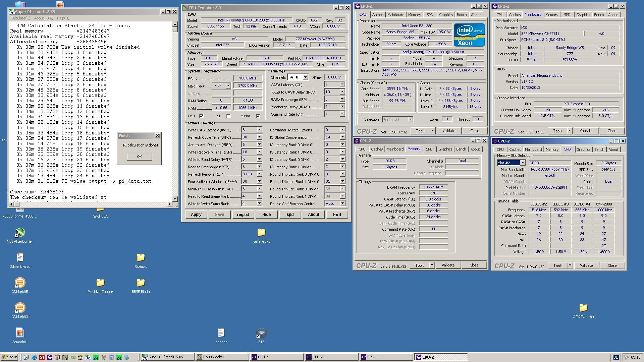Screen dimensions: 644x362
Task: Click OK in the Finish dialog
Action: pos(139,157)
